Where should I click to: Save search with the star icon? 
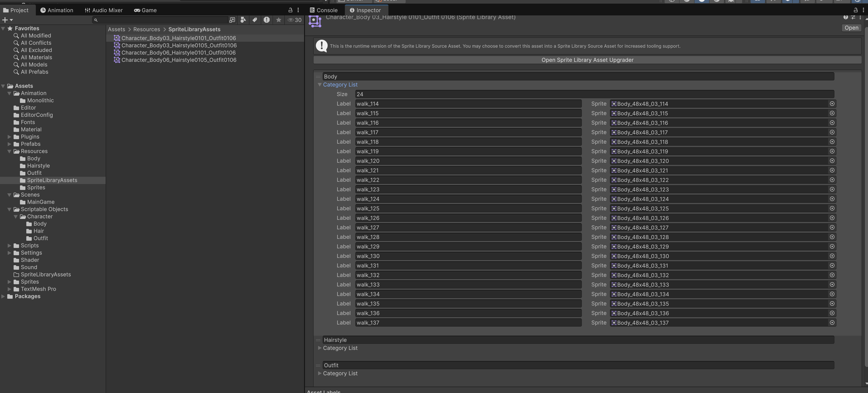pyautogui.click(x=278, y=20)
